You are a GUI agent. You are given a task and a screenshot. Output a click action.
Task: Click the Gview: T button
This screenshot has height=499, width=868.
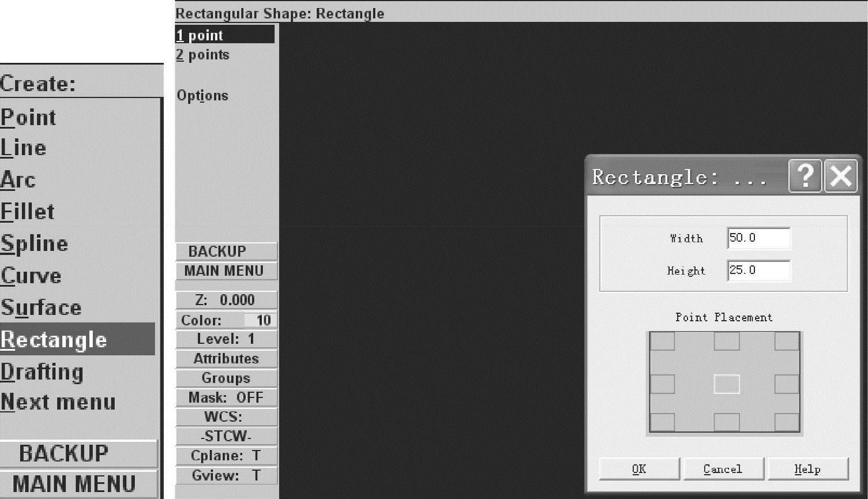click(226, 476)
